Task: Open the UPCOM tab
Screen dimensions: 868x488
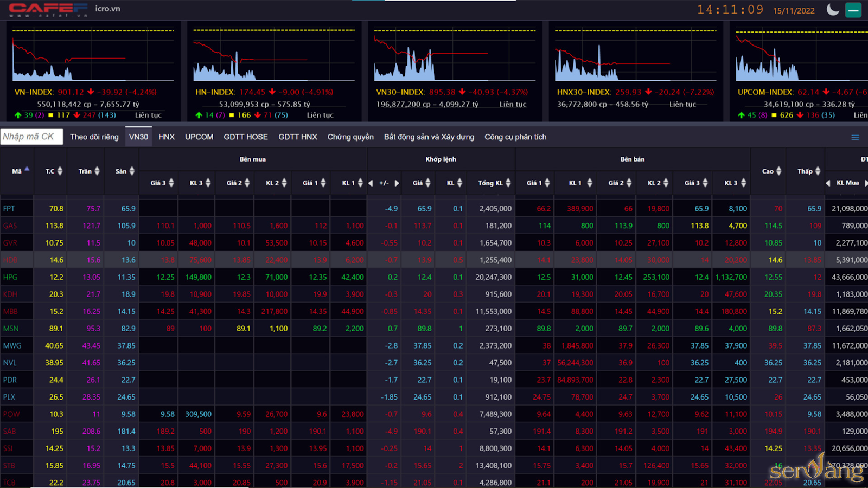Action: (199, 137)
